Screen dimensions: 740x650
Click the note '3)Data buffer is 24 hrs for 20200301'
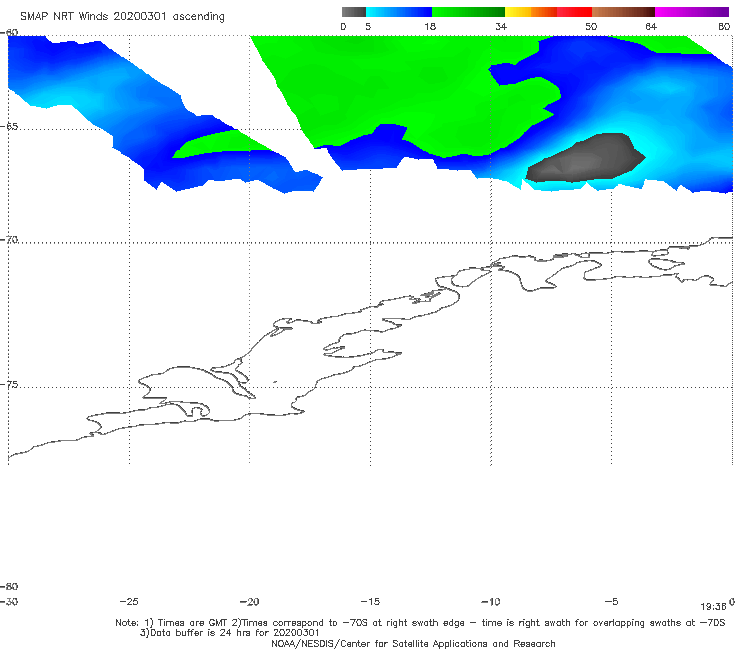229,633
